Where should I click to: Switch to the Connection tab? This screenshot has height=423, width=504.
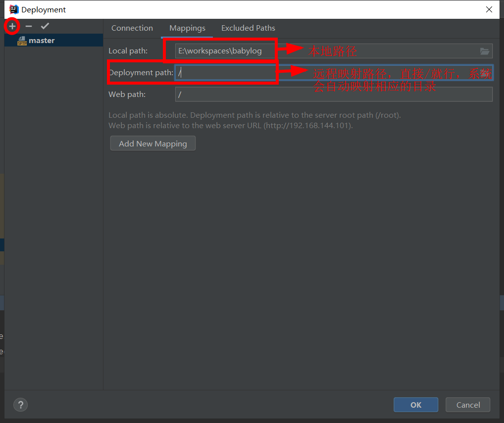click(x=132, y=28)
